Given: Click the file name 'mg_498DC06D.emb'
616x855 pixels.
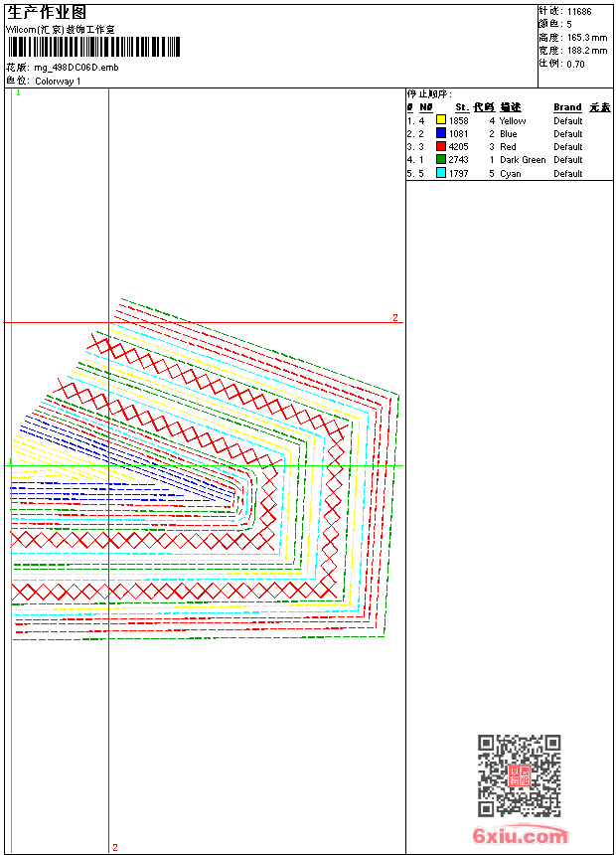Looking at the screenshot, I should 77,68.
